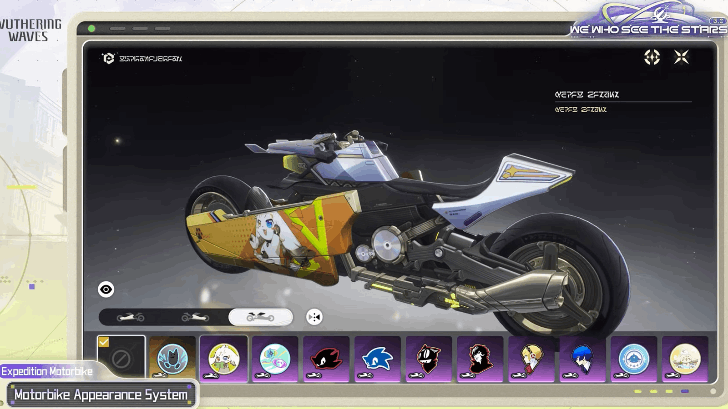The width and height of the screenshot is (728, 409).
Task: Choose the red masked character decal
Action: 480,357
